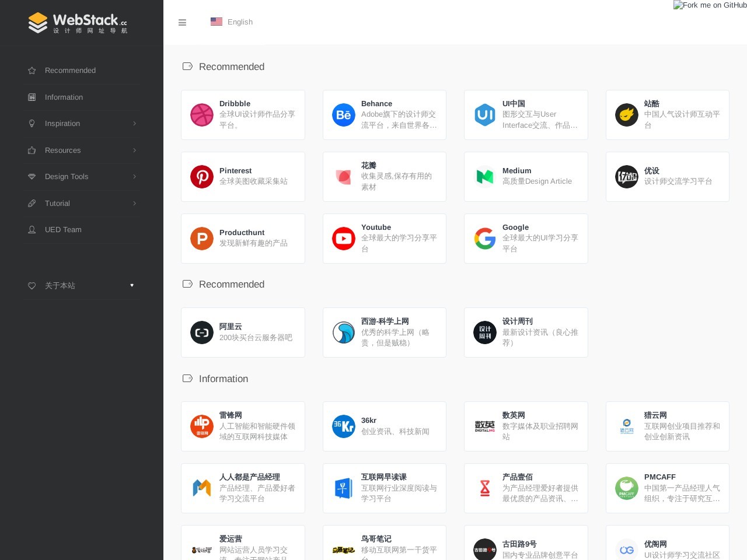Click the Medium logo icon
The width and height of the screenshot is (747, 560).
485,177
